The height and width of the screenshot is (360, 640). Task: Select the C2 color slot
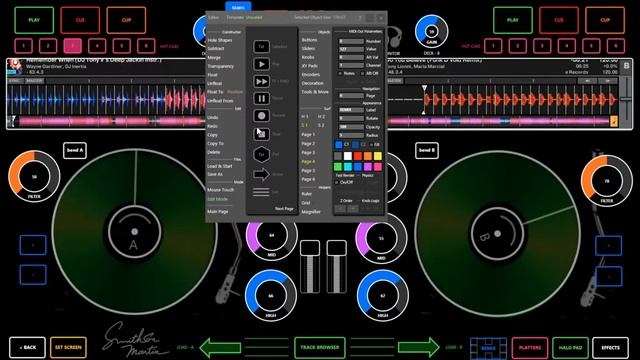[x=356, y=144]
